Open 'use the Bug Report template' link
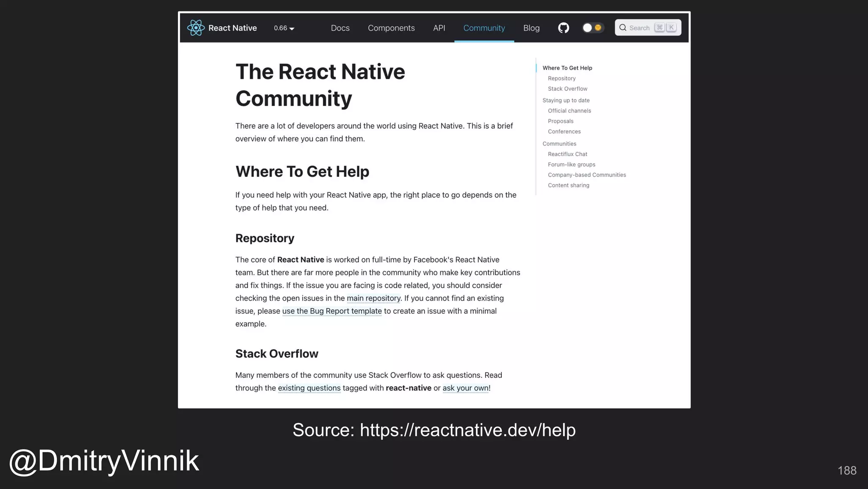Viewport: 868px width, 489px height. point(332,311)
